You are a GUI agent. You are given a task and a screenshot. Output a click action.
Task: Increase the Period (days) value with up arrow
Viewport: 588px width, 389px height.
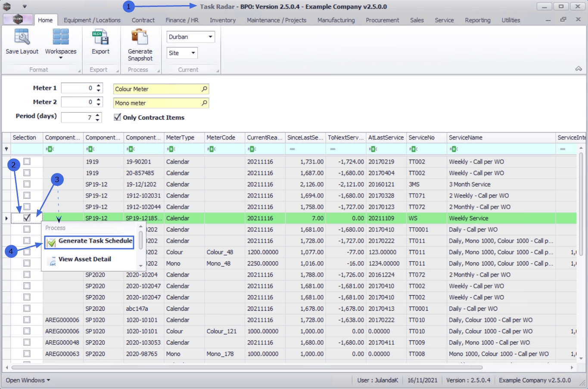pos(98,115)
